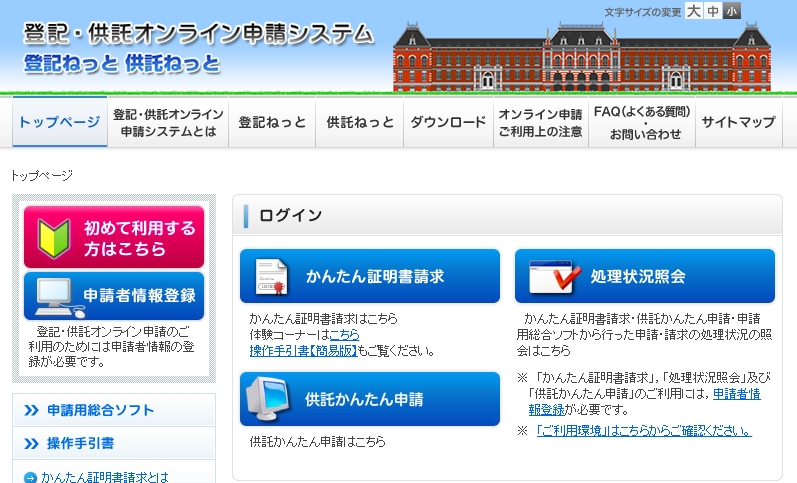The height and width of the screenshot is (483, 797).
Task: Click the 申請者情報登録 button
Action: pyautogui.click(x=114, y=296)
